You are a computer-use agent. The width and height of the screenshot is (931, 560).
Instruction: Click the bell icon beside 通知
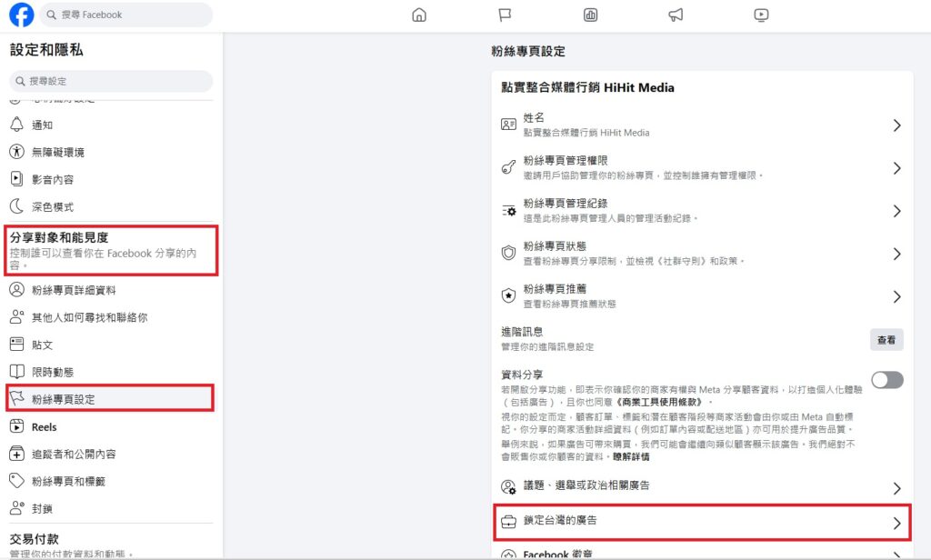tap(16, 125)
